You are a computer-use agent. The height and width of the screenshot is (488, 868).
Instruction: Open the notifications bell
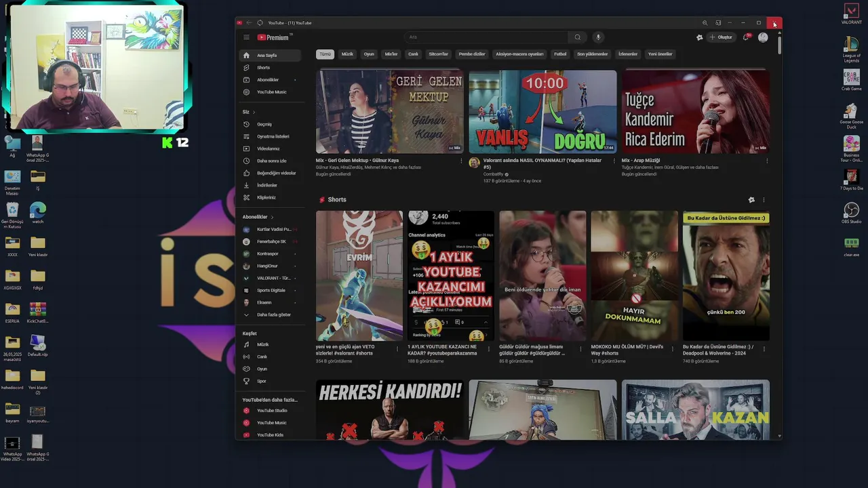click(746, 37)
